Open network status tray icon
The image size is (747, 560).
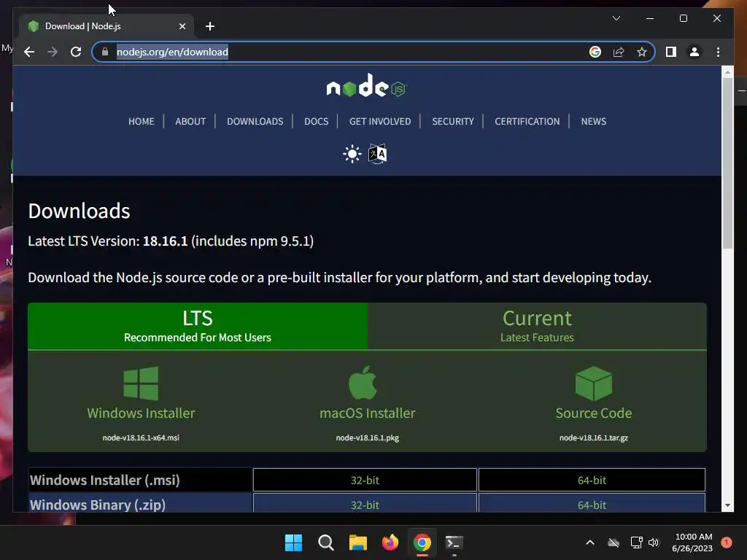click(x=636, y=542)
